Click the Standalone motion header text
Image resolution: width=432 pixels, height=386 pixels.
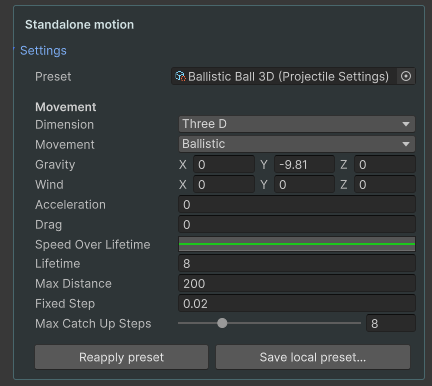click(x=80, y=25)
